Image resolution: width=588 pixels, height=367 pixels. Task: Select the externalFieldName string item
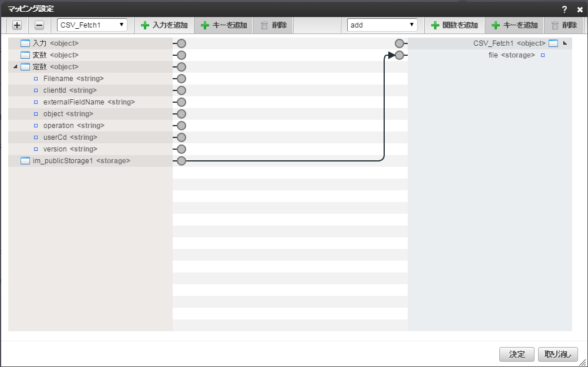pyautogui.click(x=90, y=102)
